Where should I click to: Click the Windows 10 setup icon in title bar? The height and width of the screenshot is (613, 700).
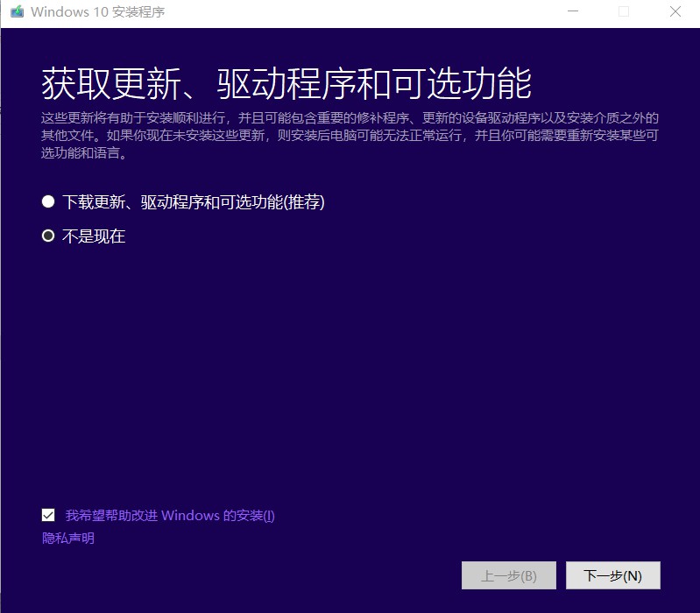(x=17, y=11)
